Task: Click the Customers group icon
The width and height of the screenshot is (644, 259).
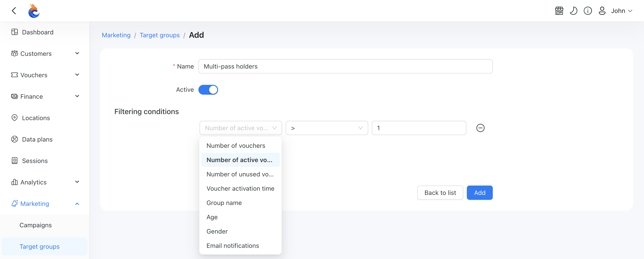Action: tap(15, 53)
